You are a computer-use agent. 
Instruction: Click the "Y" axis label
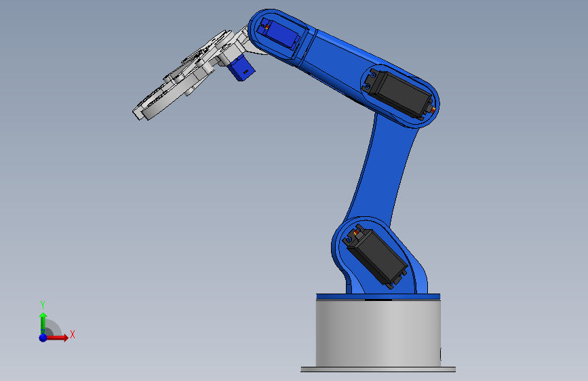click(43, 305)
